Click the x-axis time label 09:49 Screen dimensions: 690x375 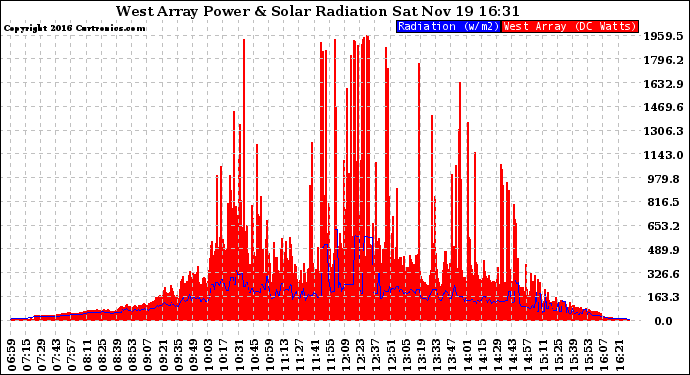[x=194, y=355]
